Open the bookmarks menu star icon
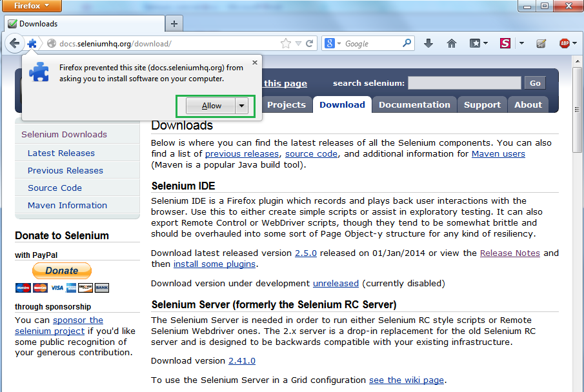Image resolution: width=584 pixels, height=392 pixels. (475, 44)
